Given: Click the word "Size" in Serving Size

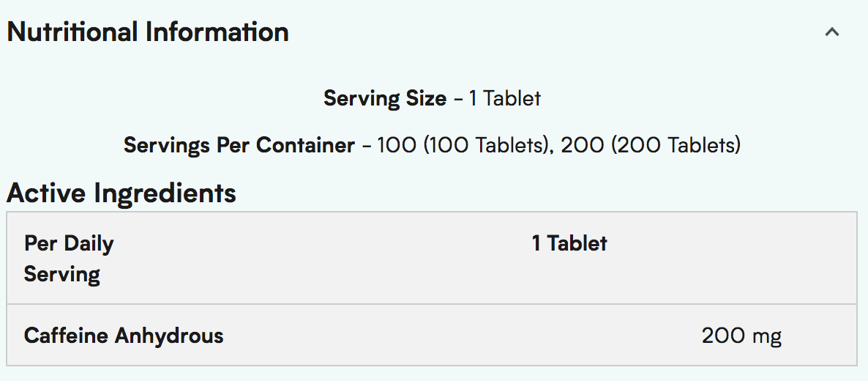Looking at the screenshot, I should [427, 98].
